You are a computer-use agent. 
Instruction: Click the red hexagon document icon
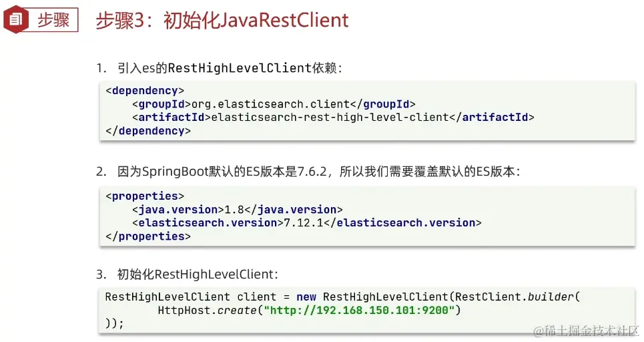click(15, 19)
